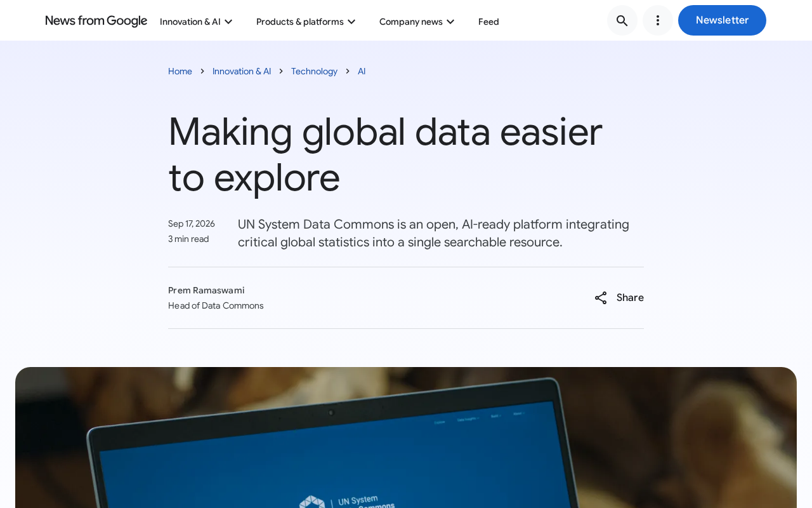Click the News from Google logo
The height and width of the screenshot is (508, 812).
coord(96,21)
